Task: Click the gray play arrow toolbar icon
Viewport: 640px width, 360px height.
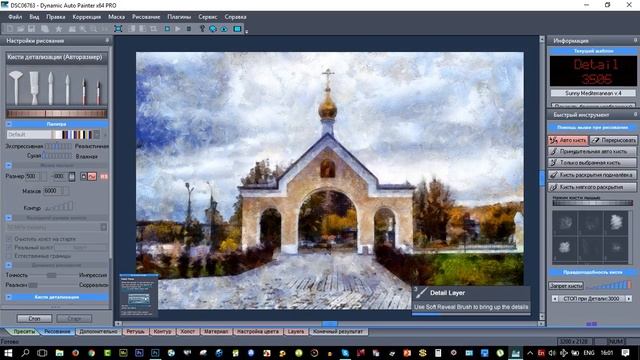Action: [x=178, y=29]
